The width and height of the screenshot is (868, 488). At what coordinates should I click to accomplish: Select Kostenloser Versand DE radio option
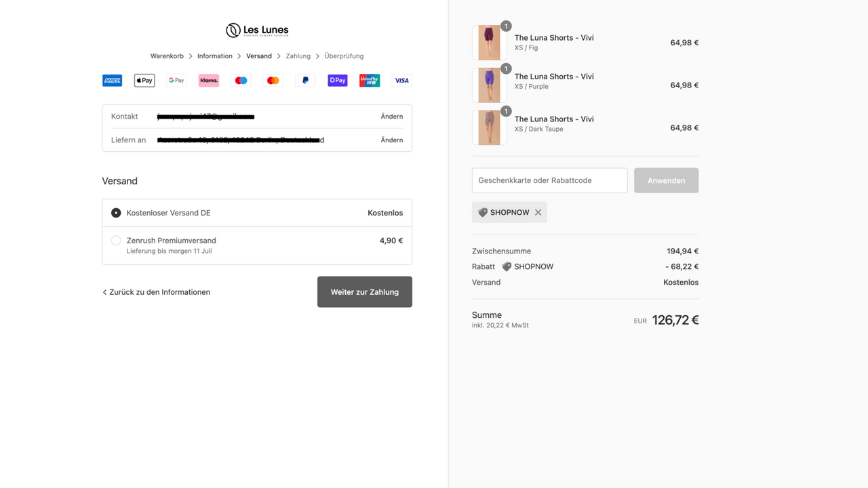click(116, 213)
